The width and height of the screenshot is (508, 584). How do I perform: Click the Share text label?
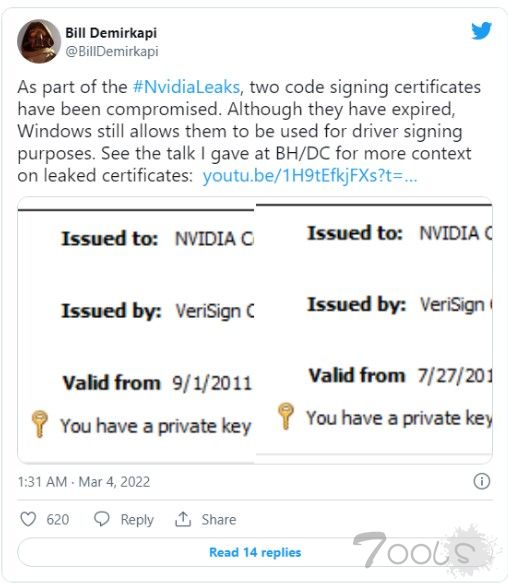(219, 519)
